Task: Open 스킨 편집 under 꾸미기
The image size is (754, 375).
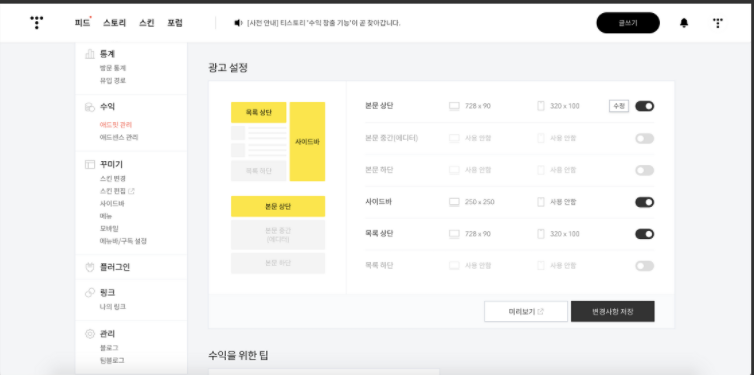Action: (113, 191)
